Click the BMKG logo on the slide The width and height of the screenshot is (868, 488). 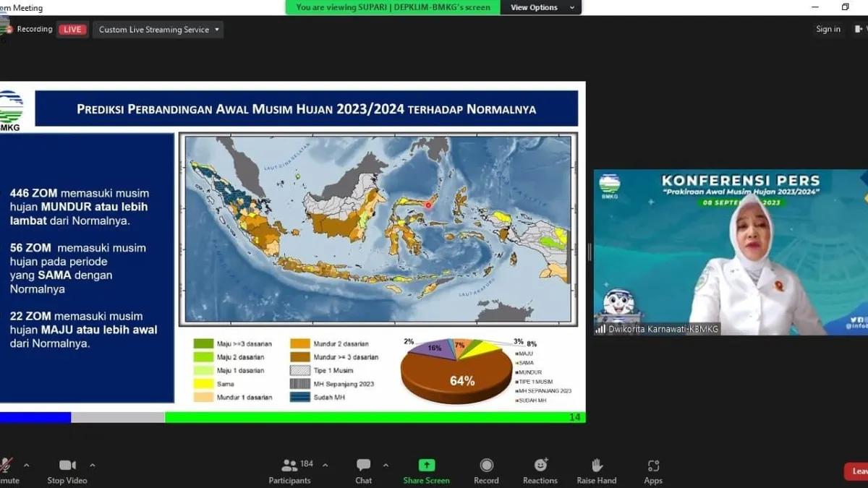tap(10, 111)
